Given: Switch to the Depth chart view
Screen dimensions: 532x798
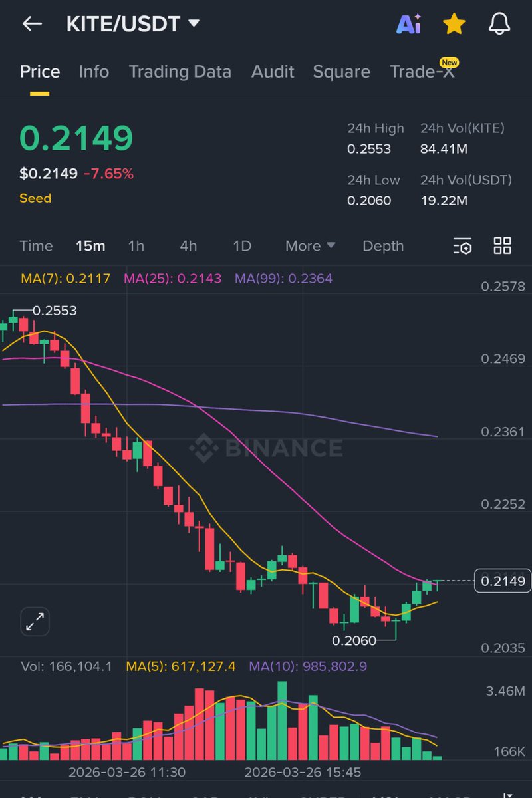Looking at the screenshot, I should [x=383, y=246].
